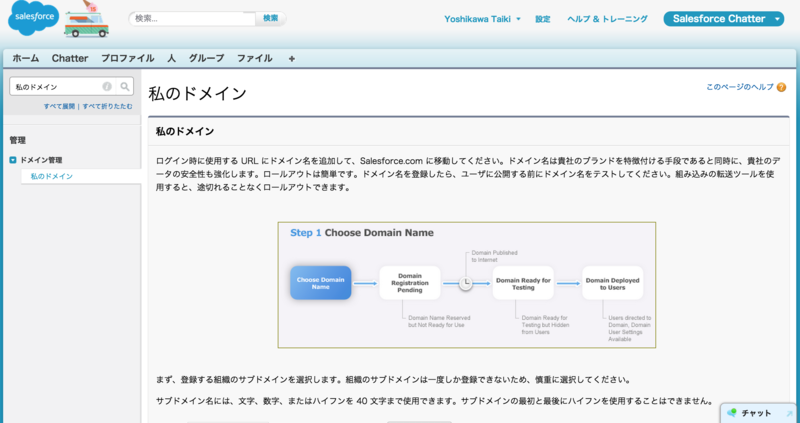Collapse the ドメイン管理 tree node

[13, 160]
